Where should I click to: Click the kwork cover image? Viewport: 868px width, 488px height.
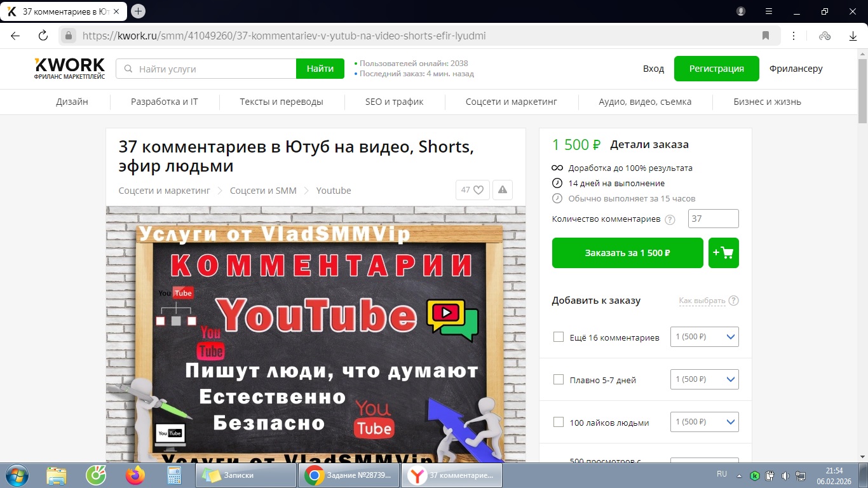tap(316, 334)
